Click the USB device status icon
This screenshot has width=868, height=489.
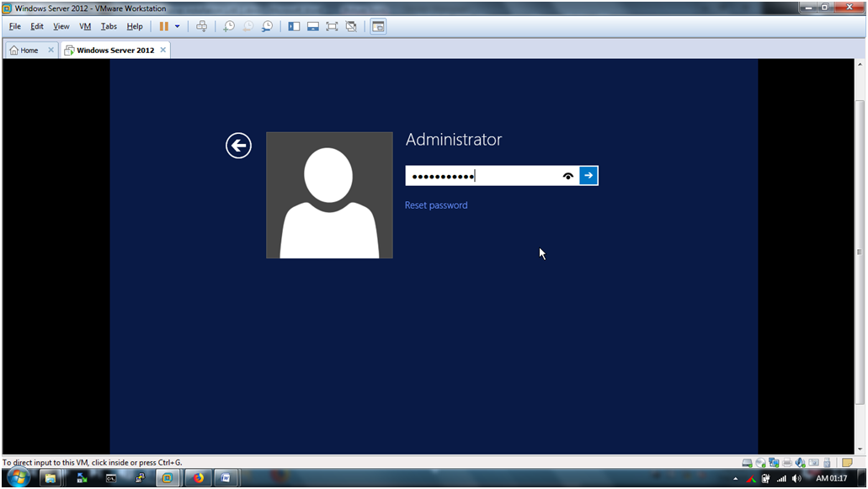(x=827, y=462)
